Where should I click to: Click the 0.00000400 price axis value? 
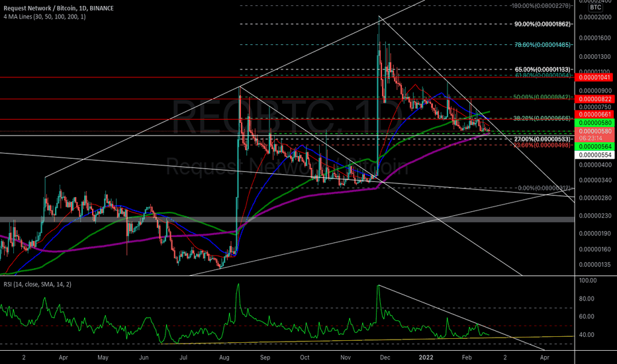595,165
